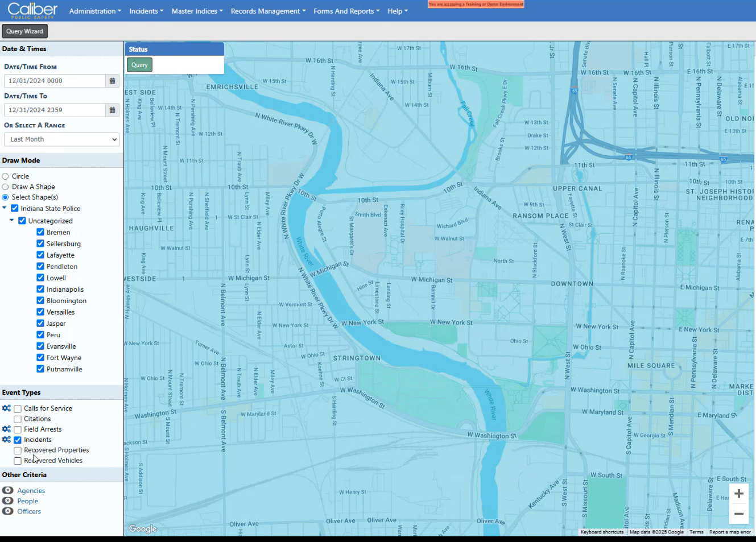Click gear icon beside Calls for Service
Image resolution: width=756 pixels, height=542 pixels.
click(6, 408)
